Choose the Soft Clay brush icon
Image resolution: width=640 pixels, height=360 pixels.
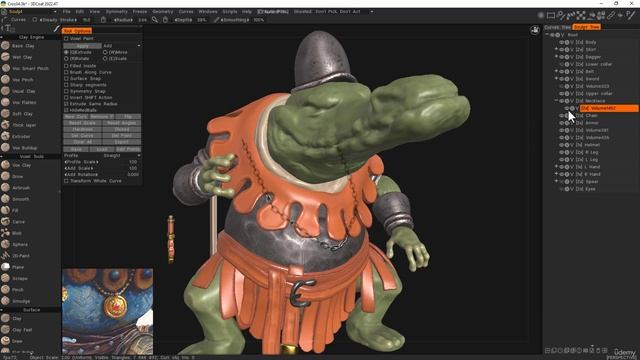(x=5, y=113)
